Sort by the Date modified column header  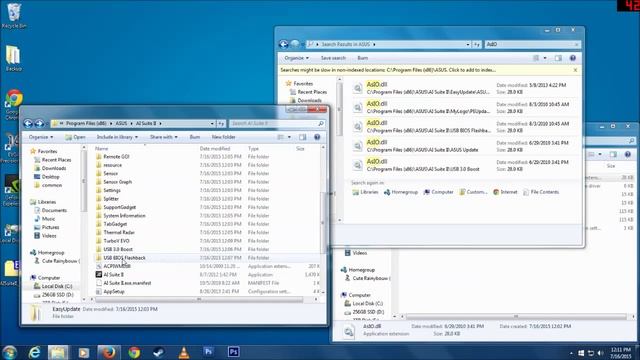coord(215,149)
